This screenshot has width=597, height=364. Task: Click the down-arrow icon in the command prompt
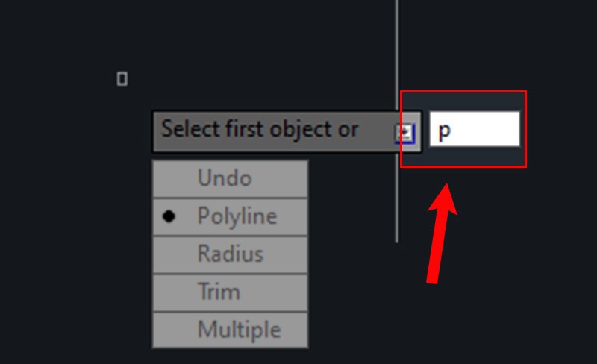pyautogui.click(x=404, y=133)
